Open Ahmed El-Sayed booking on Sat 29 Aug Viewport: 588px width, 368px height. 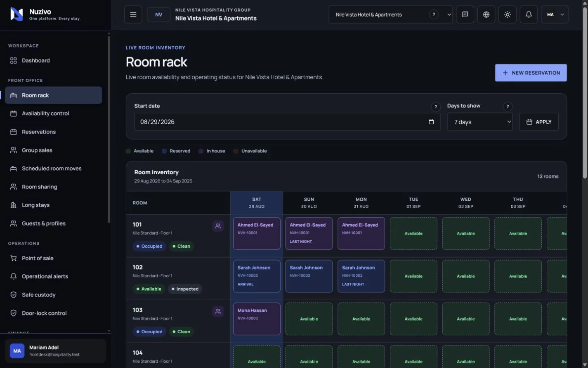pos(257,233)
